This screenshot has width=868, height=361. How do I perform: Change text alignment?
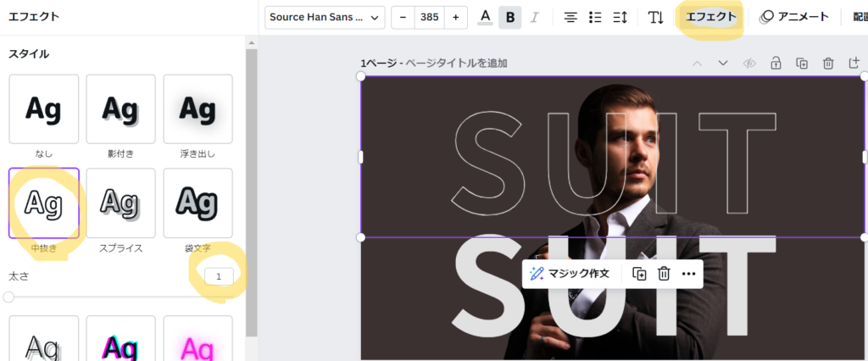[x=570, y=17]
